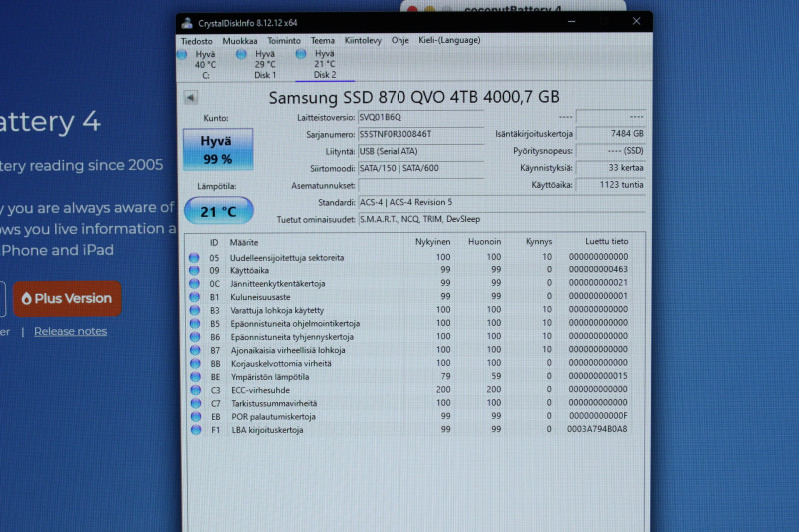Open the Kiintolevy menu
The height and width of the screenshot is (532, 799).
363,40
